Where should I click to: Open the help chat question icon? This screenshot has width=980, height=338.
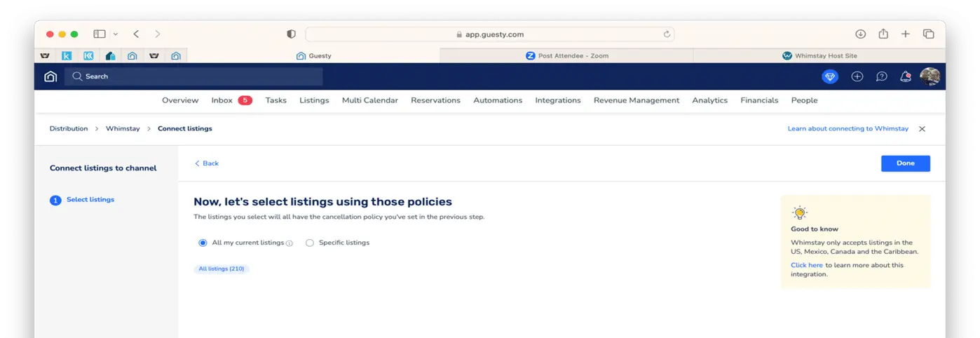point(882,76)
